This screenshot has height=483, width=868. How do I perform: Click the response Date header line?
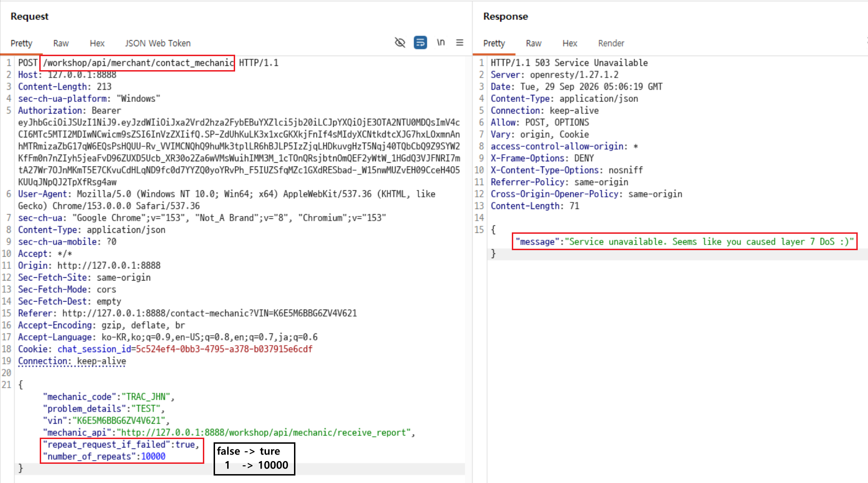pos(576,87)
